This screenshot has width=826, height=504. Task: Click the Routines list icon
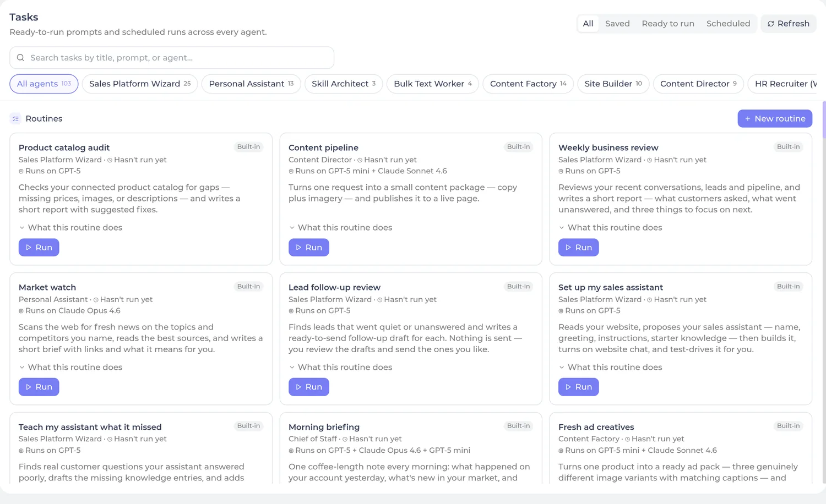(15, 119)
